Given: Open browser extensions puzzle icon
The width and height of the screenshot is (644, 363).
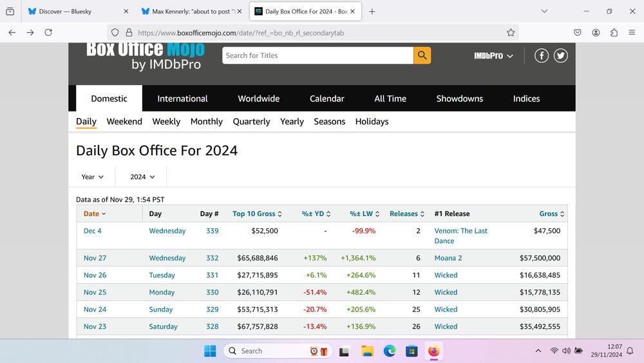Looking at the screenshot, I should click(x=614, y=32).
